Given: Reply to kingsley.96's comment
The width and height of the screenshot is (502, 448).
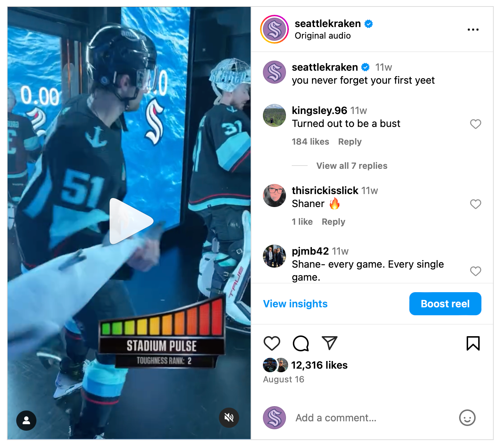Looking at the screenshot, I should coord(350,142).
